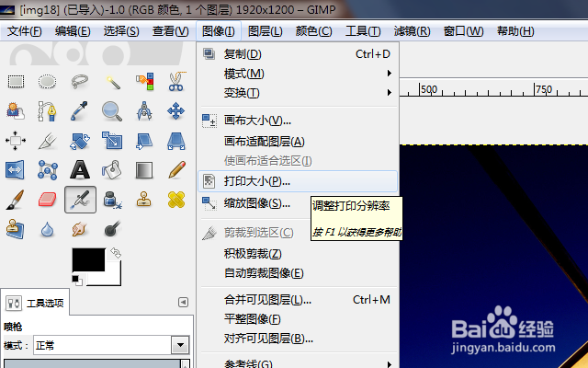Open the 模式 mode dropdown showing 正常
The height and width of the screenshot is (368, 588).
pos(111,345)
